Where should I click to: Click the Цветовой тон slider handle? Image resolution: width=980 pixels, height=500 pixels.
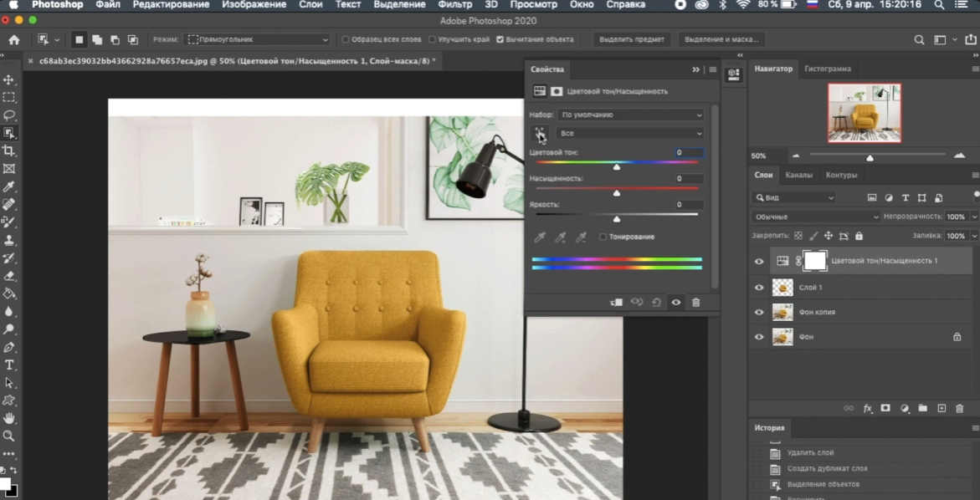pyautogui.click(x=617, y=166)
